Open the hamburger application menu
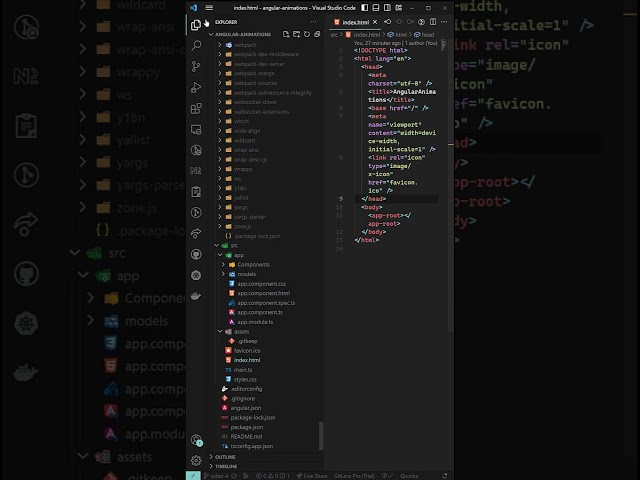Screen dimensions: 640x480 pos(209,8)
